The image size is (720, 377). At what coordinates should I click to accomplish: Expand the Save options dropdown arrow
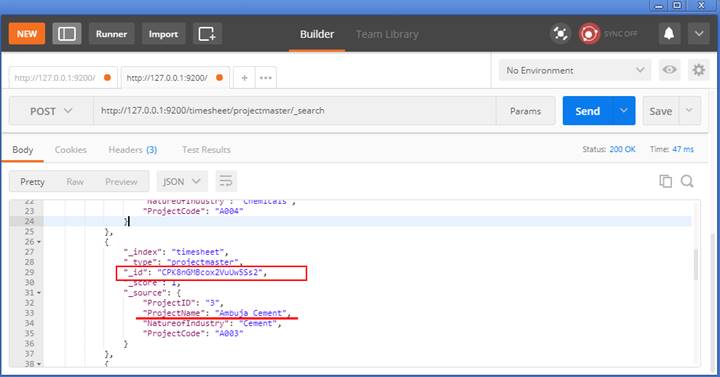[x=690, y=111]
